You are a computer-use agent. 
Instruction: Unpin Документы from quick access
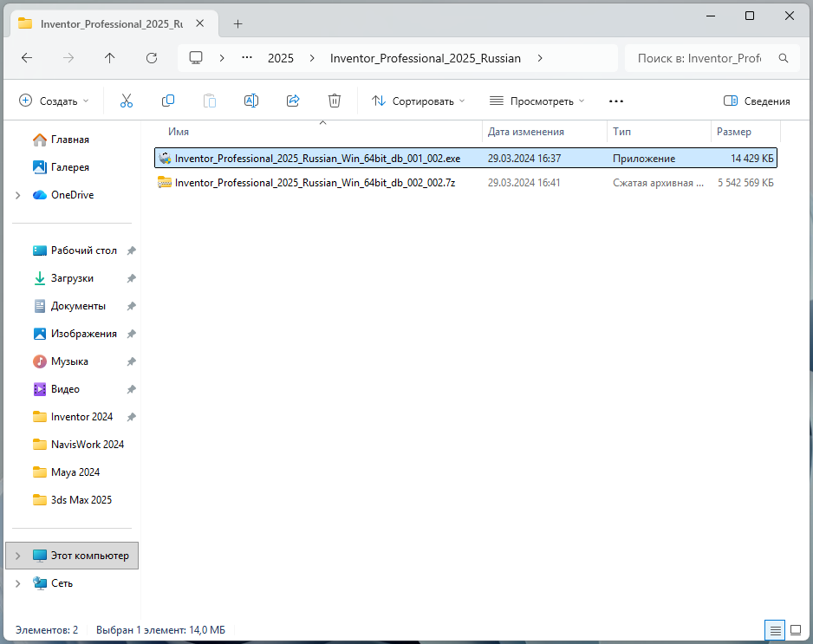[131, 306]
